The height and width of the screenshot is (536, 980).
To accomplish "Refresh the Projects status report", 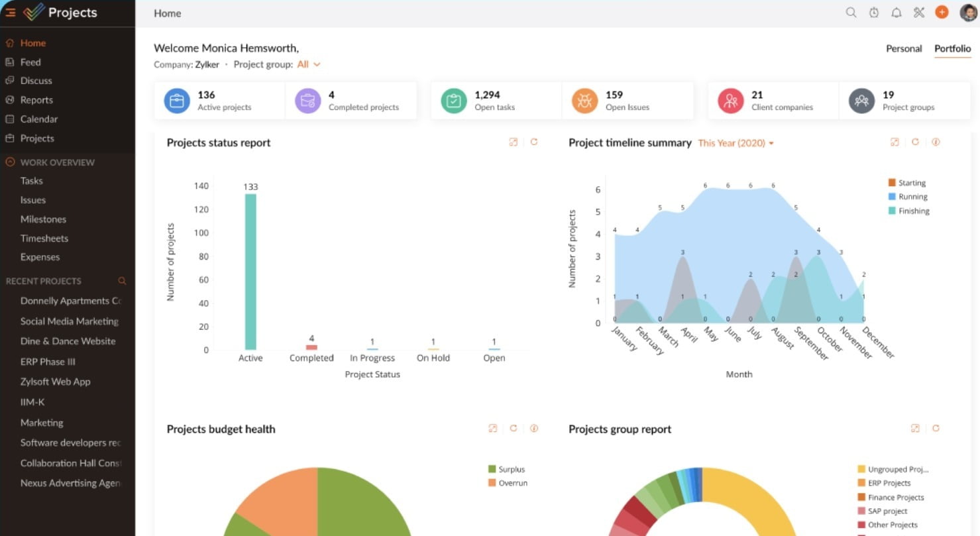I will 534,142.
